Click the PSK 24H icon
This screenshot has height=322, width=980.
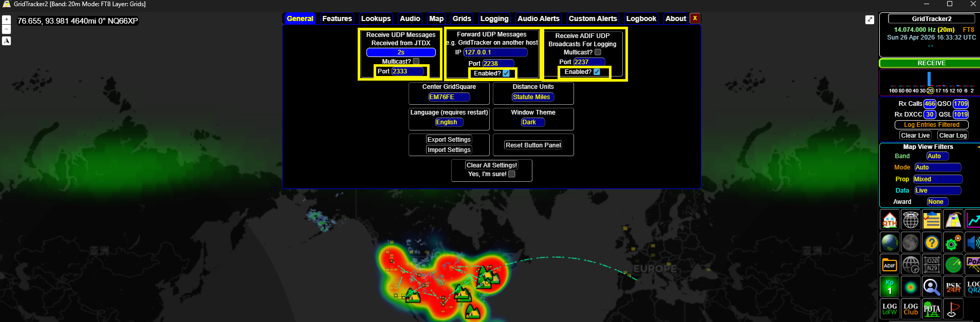(x=953, y=287)
